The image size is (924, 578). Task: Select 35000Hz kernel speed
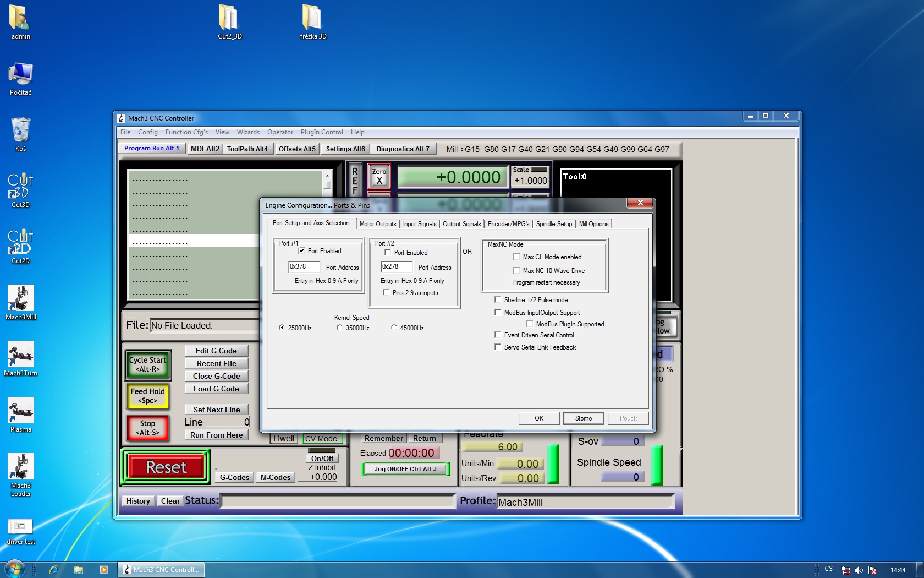(339, 328)
